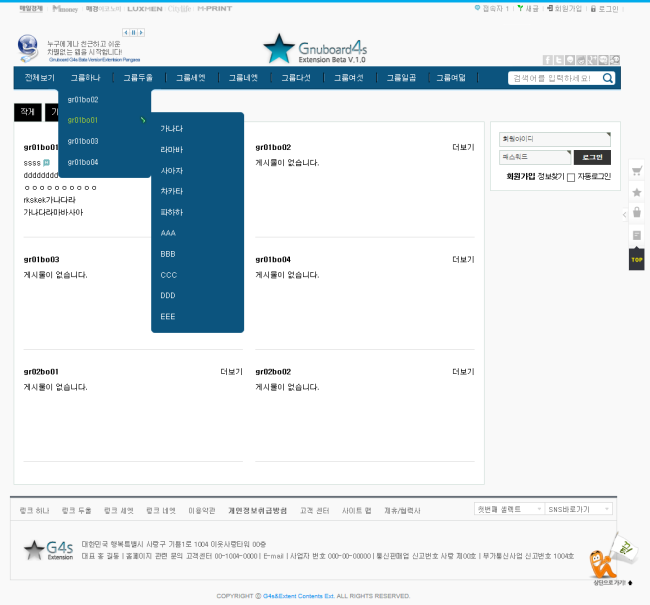Click the next banner arrow
This screenshot has width=650, height=605.
(141, 32)
